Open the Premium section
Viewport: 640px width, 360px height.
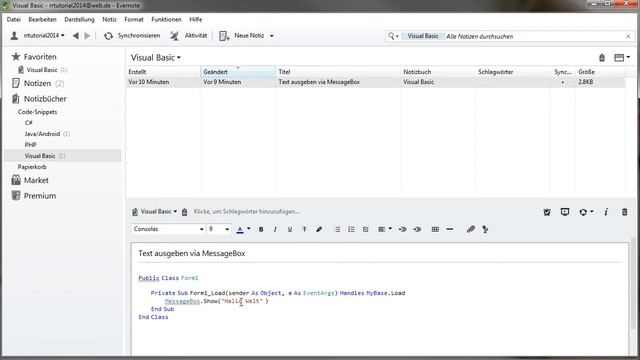[x=34, y=196]
